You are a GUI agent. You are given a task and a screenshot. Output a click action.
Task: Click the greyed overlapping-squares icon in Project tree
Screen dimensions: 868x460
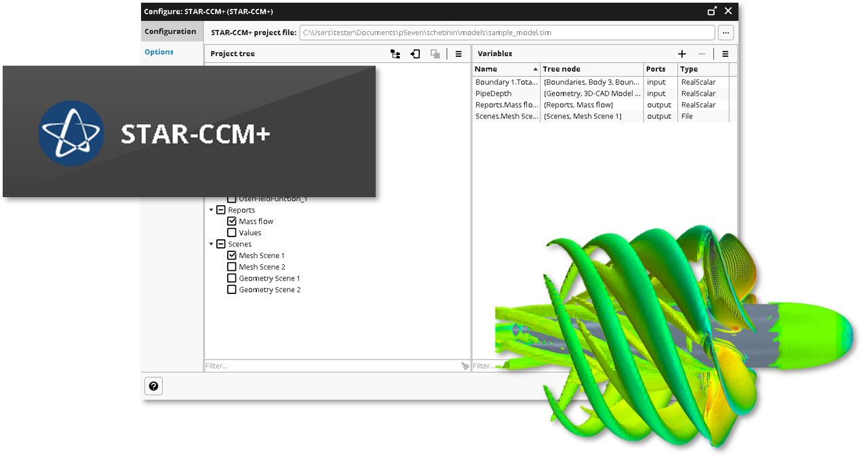click(x=435, y=54)
